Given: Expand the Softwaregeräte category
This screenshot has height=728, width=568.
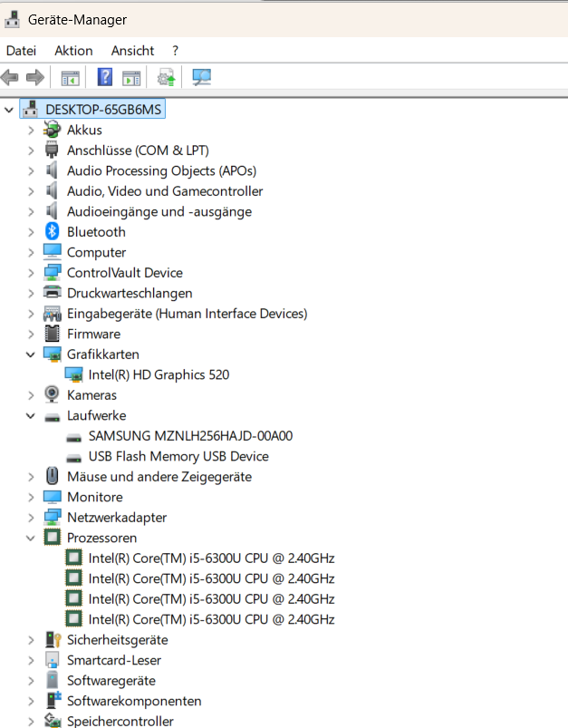Looking at the screenshot, I should pyautogui.click(x=31, y=681).
